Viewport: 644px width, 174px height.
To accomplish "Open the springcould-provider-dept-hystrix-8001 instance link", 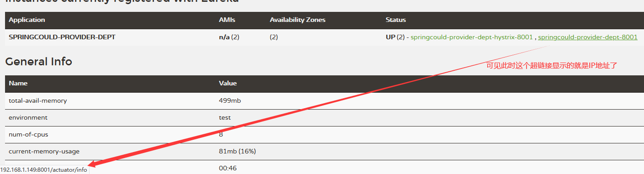I will [472, 37].
